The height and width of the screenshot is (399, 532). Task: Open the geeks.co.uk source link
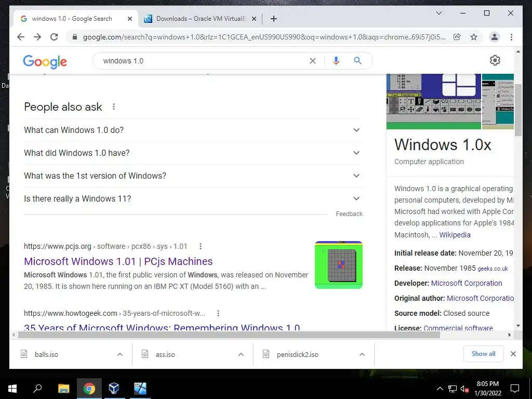(x=493, y=269)
